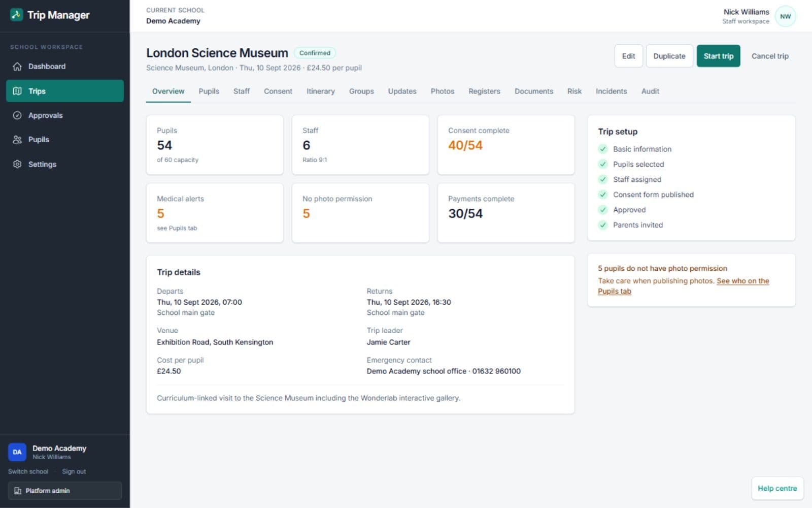Click the Payments complete 30/54 card

point(506,213)
